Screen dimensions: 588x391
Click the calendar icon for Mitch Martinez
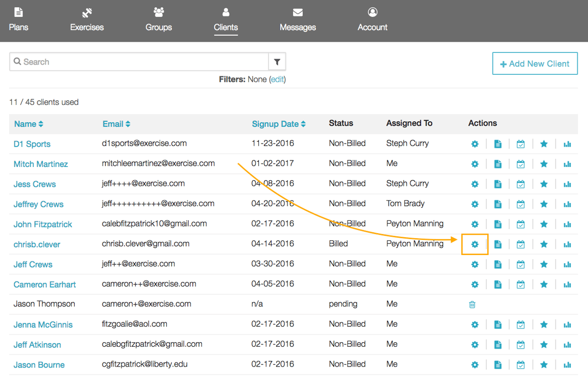coord(520,164)
